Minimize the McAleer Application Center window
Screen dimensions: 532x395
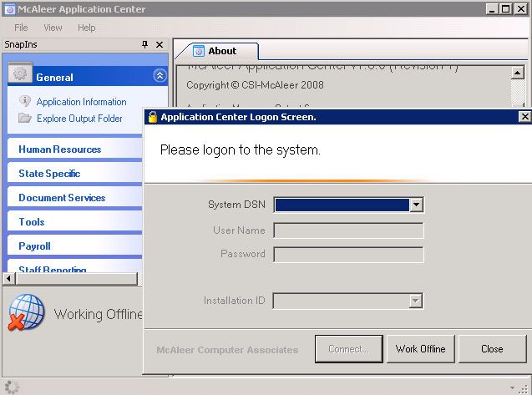click(x=492, y=9)
